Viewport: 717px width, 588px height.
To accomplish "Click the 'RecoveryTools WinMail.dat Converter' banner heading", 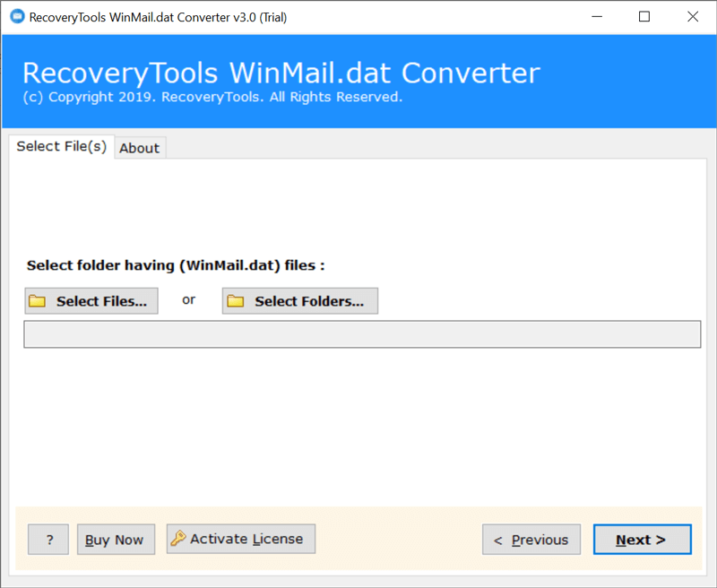I will (281, 73).
